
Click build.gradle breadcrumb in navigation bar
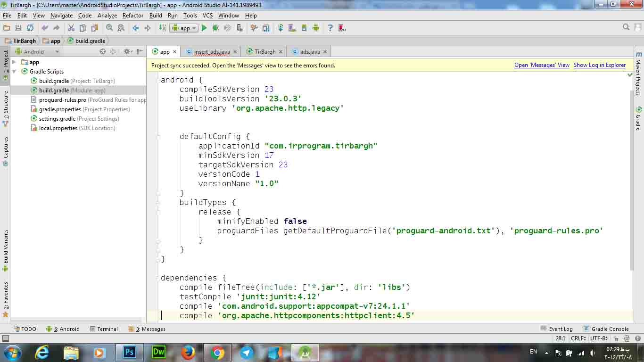(86, 41)
